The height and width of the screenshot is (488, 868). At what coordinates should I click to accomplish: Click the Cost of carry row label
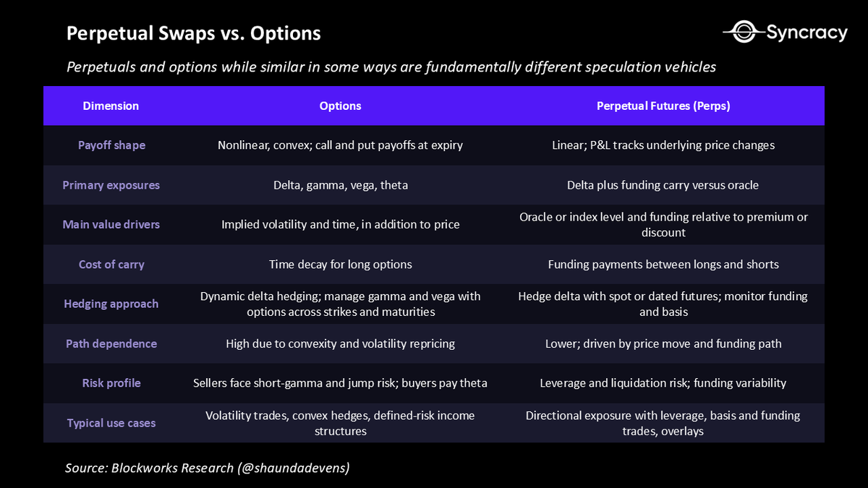[111, 265]
